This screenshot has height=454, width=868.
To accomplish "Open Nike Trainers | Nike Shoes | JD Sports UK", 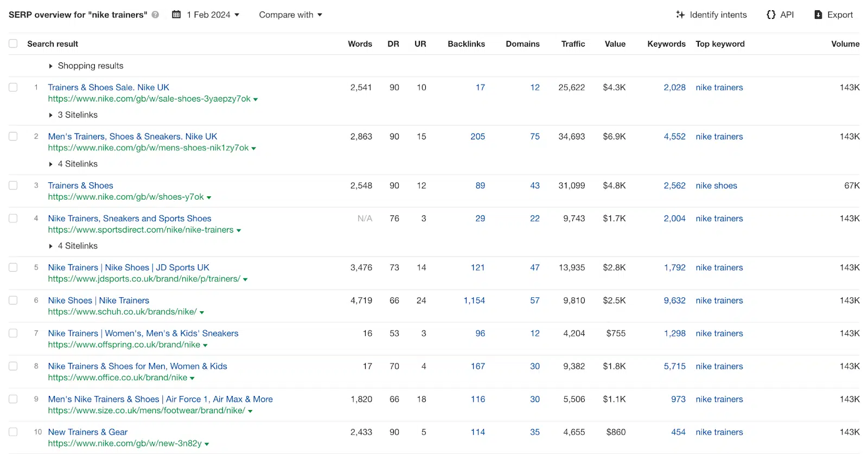I will (x=129, y=267).
